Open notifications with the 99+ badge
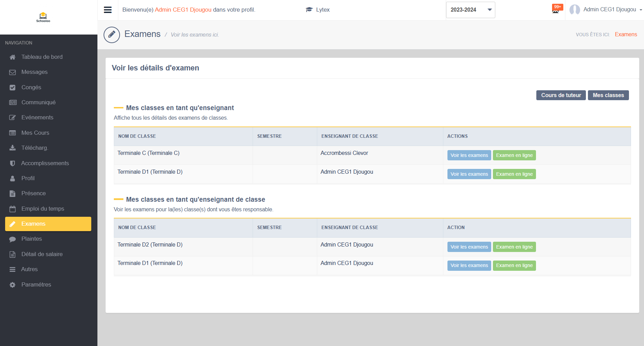Viewport: 644px width, 346px height. click(556, 9)
